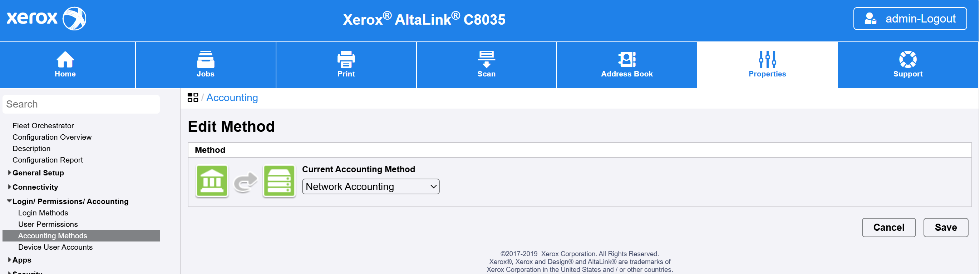
Task: Open the Address Book tab label
Action: [x=626, y=74]
